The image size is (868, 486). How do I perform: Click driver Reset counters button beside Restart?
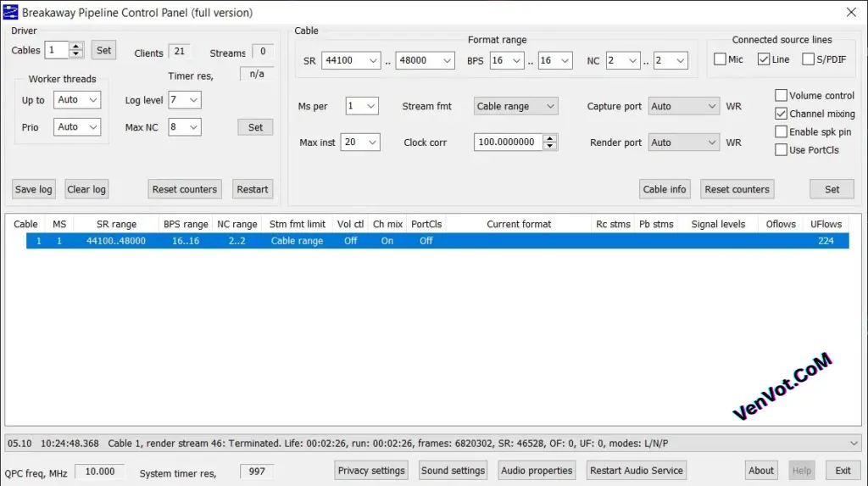pos(184,189)
